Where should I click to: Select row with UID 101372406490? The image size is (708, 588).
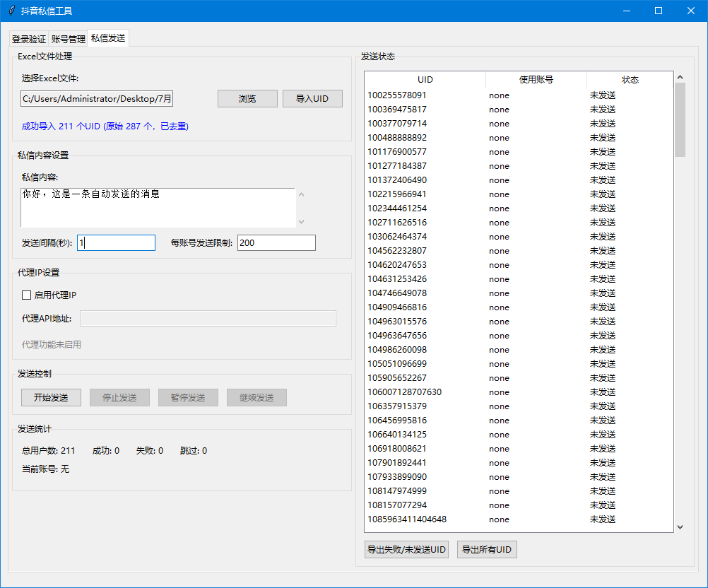519,180
